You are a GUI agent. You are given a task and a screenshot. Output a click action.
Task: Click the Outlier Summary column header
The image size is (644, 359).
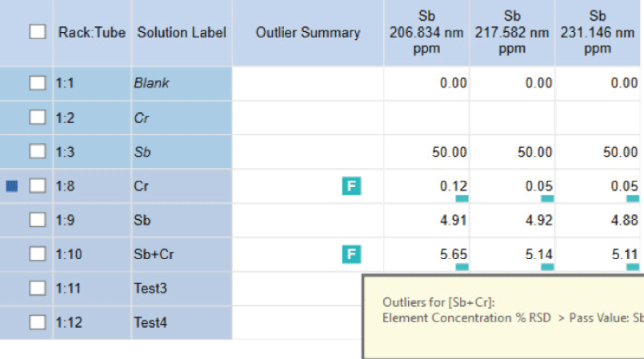[x=308, y=33]
